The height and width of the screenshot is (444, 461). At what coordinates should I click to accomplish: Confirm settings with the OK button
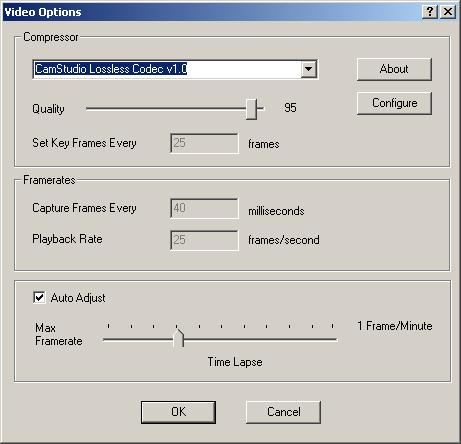[x=178, y=412]
